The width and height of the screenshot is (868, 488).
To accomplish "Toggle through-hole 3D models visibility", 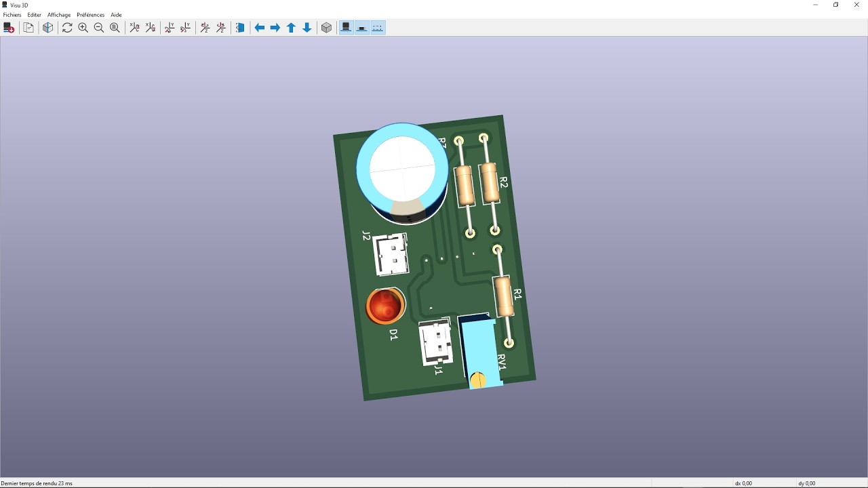I will [346, 28].
